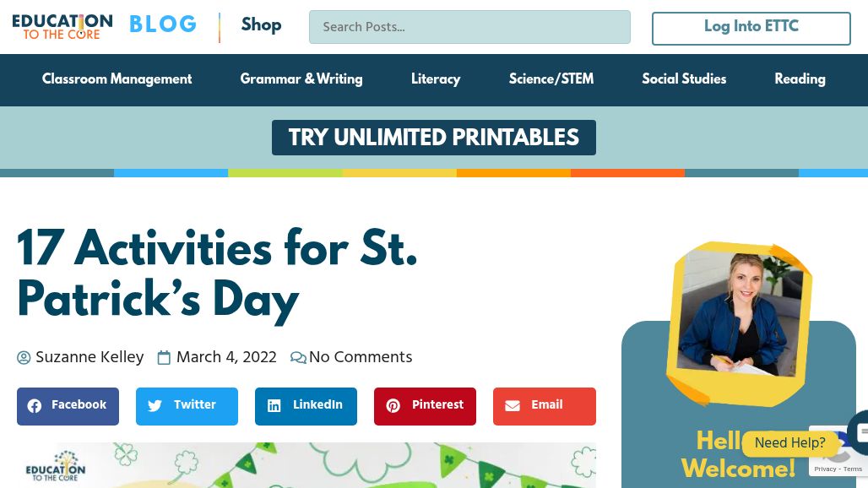This screenshot has width=868, height=488.
Task: Select the Literacy menu item
Action: (x=436, y=79)
